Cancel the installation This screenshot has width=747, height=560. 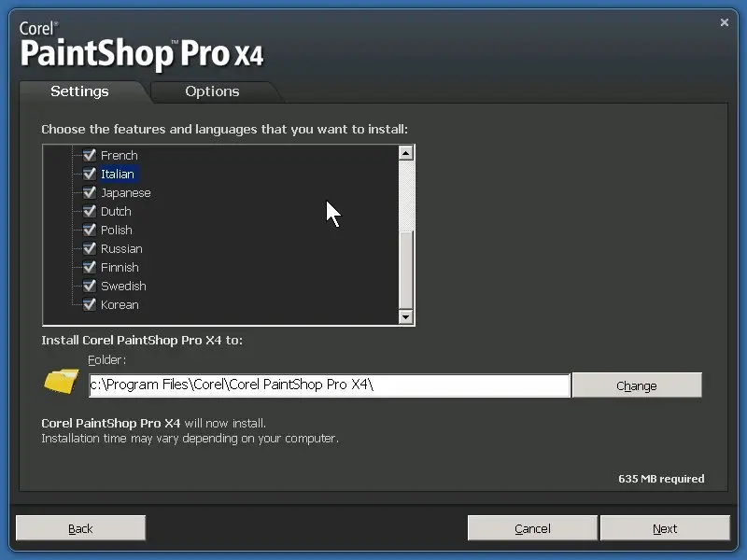[532, 528]
